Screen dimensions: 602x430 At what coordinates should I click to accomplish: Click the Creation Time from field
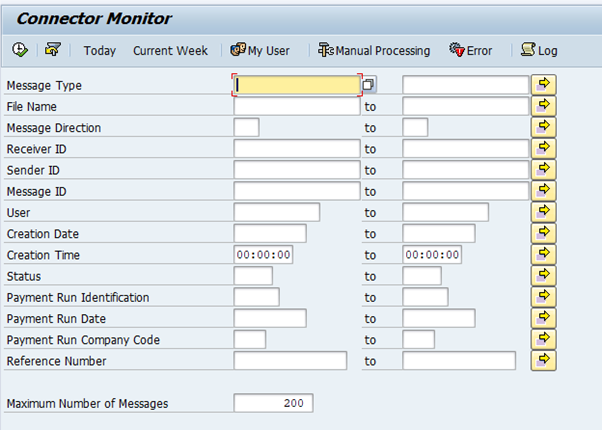coord(264,255)
